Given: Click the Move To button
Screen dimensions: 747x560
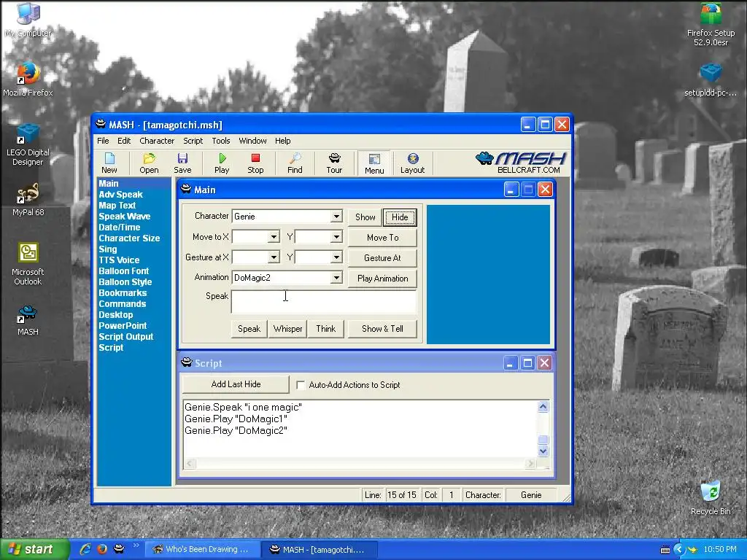Looking at the screenshot, I should pyautogui.click(x=382, y=238).
